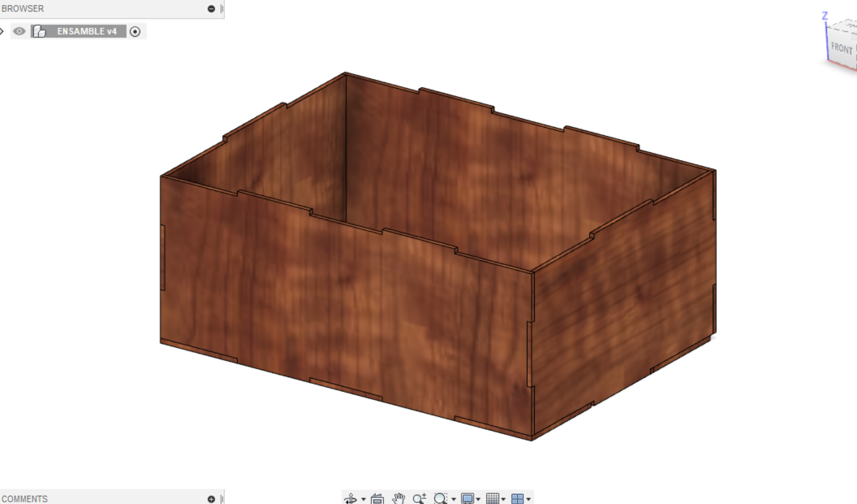Open the Display Settings dropdown arrow

click(478, 499)
